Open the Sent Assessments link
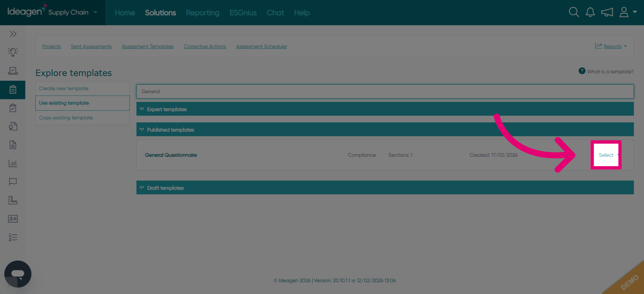The image size is (644, 294). click(91, 46)
